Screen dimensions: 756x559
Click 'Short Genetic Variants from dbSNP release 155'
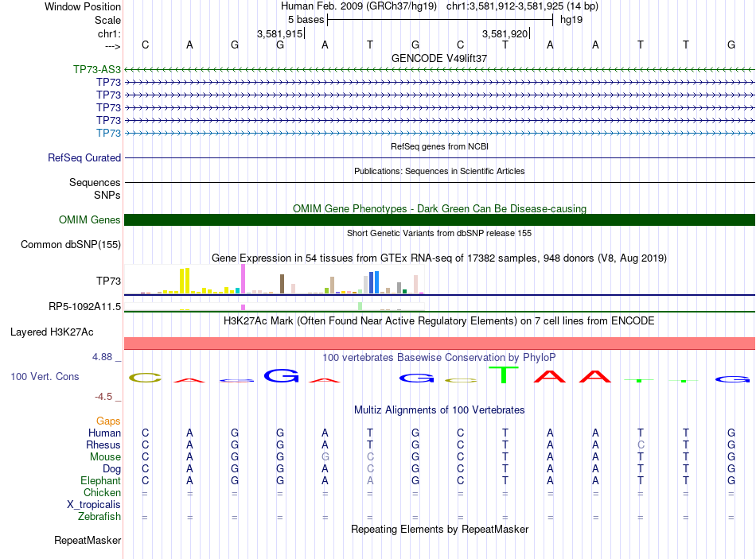(439, 233)
